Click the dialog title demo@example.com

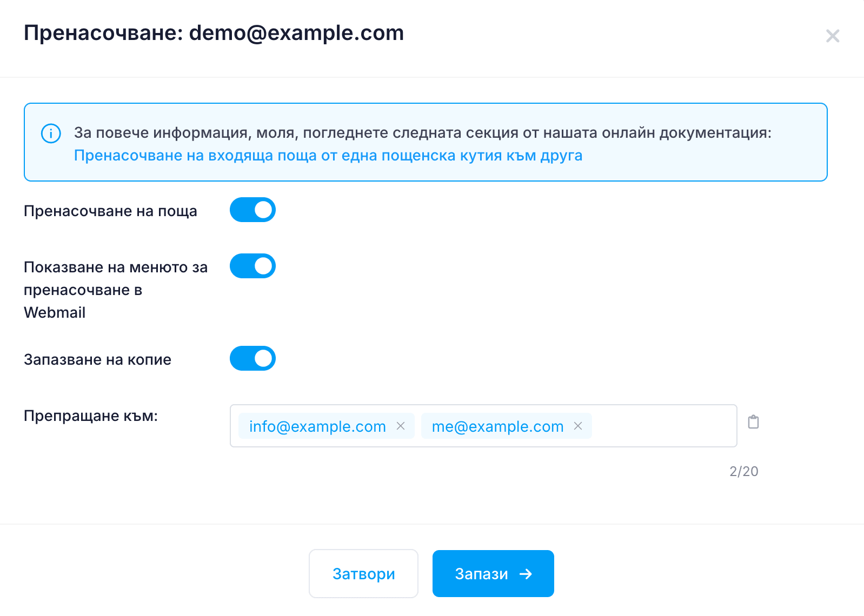(x=296, y=33)
